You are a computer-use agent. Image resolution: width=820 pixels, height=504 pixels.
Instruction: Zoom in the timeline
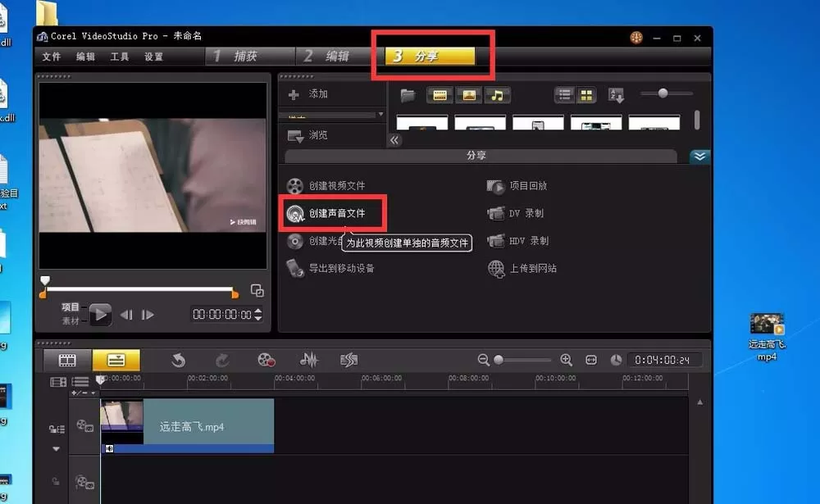point(566,360)
